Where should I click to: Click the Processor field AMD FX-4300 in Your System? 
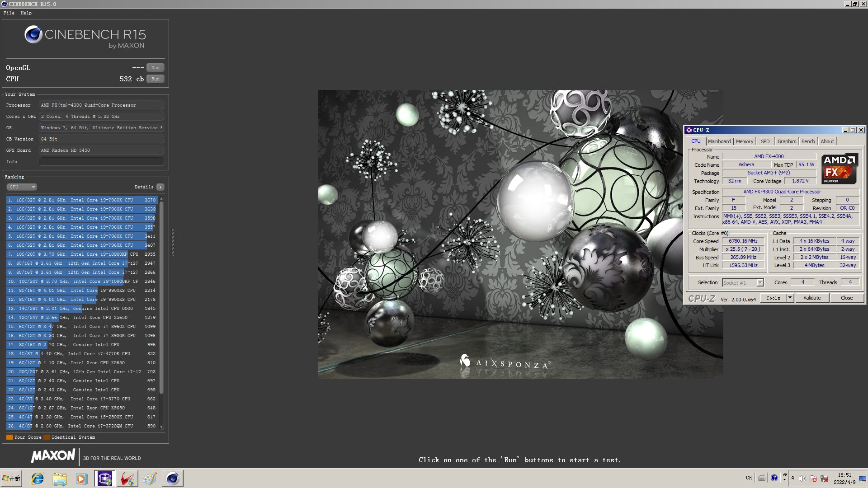click(x=101, y=105)
